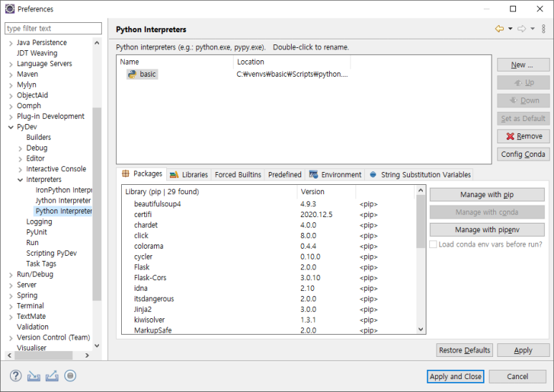Screen dimensions: 554x392
Task: Select Python Interpreter in the tree
Action: click(64, 211)
